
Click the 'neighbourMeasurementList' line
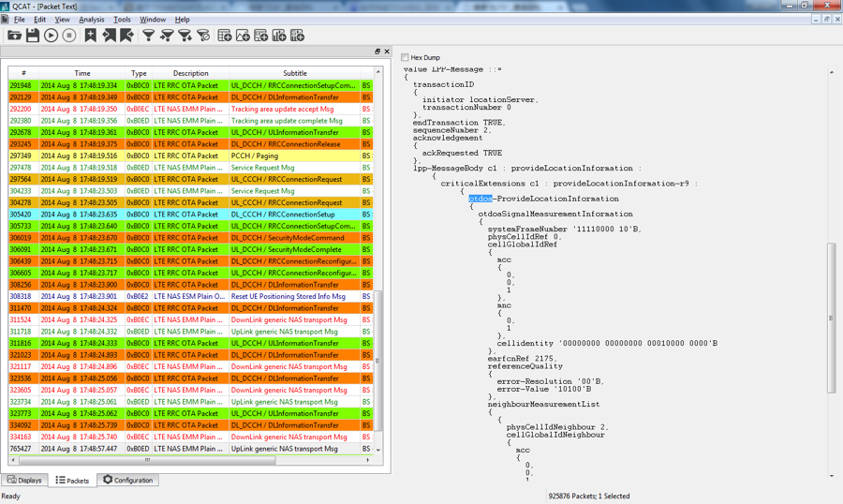pos(543,404)
